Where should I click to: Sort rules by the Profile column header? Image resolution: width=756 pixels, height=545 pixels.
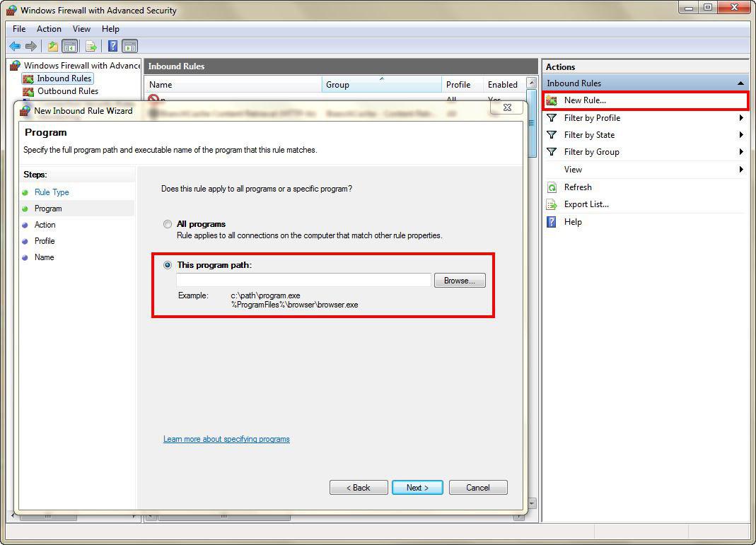(x=463, y=84)
